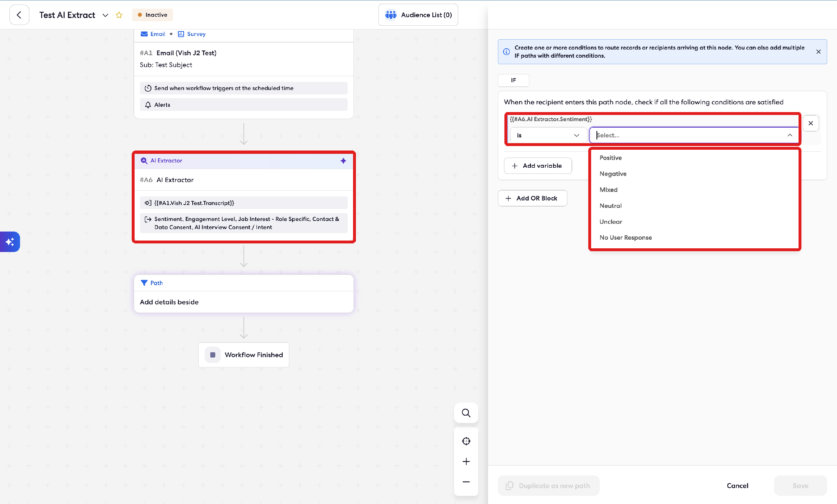Select the Add details beside path node
The height and width of the screenshot is (504, 837).
(x=244, y=302)
